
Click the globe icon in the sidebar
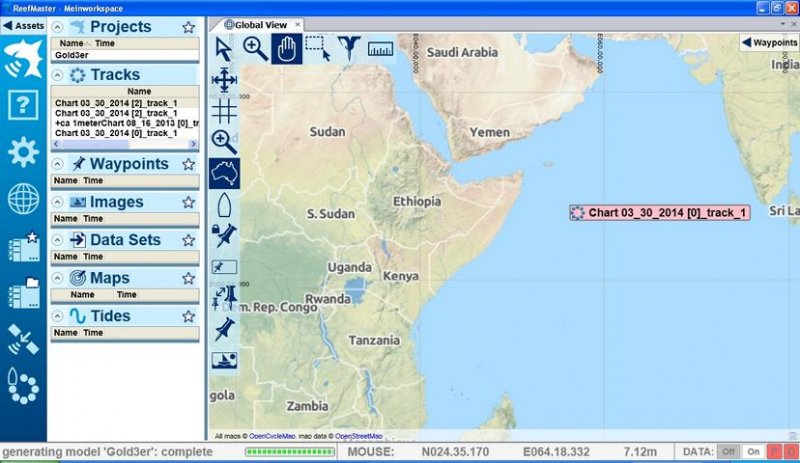coord(23,199)
